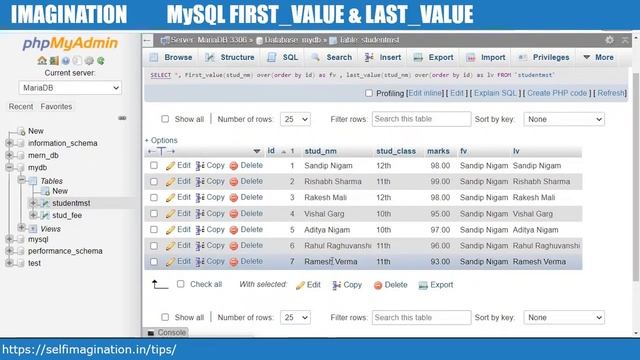This screenshot has width=640, height=360.
Task: Open the Structure tab
Action: 230,58
